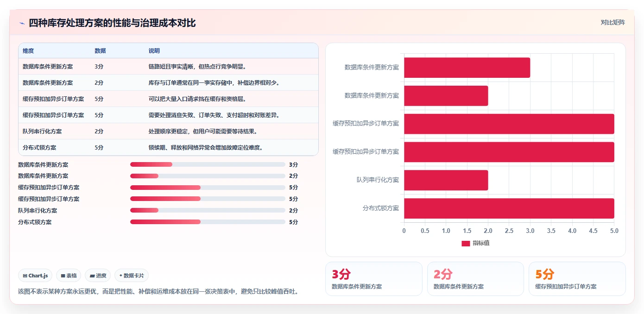This screenshot has height=314, width=644.
Task: Click the 队列串行化方案 label on the chart axis
Action: click(x=378, y=180)
